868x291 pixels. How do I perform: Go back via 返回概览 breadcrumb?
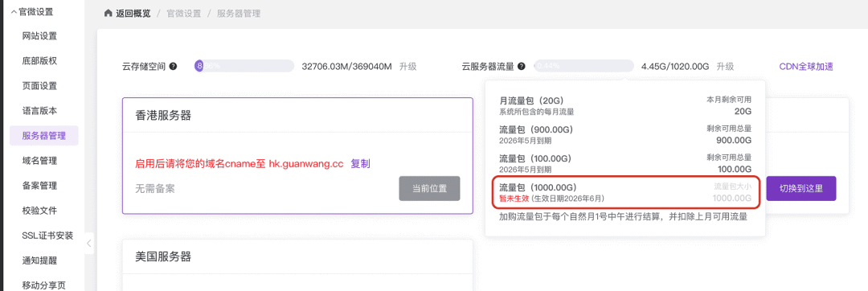[133, 14]
